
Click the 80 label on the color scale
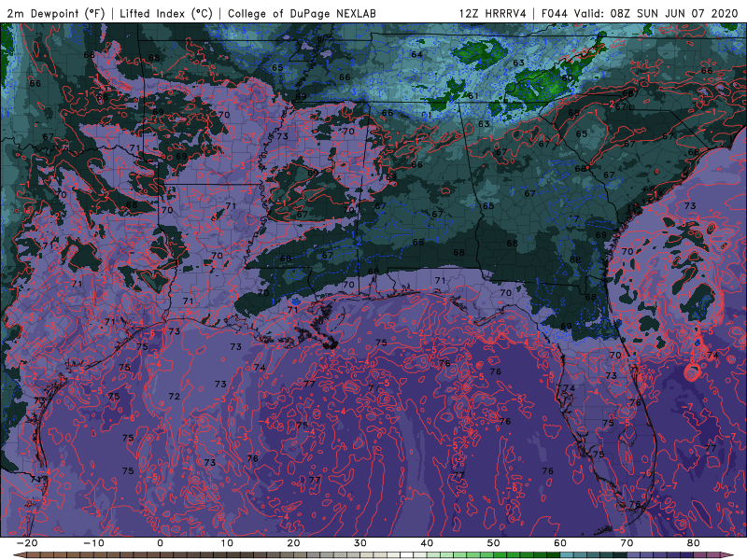coord(694,543)
